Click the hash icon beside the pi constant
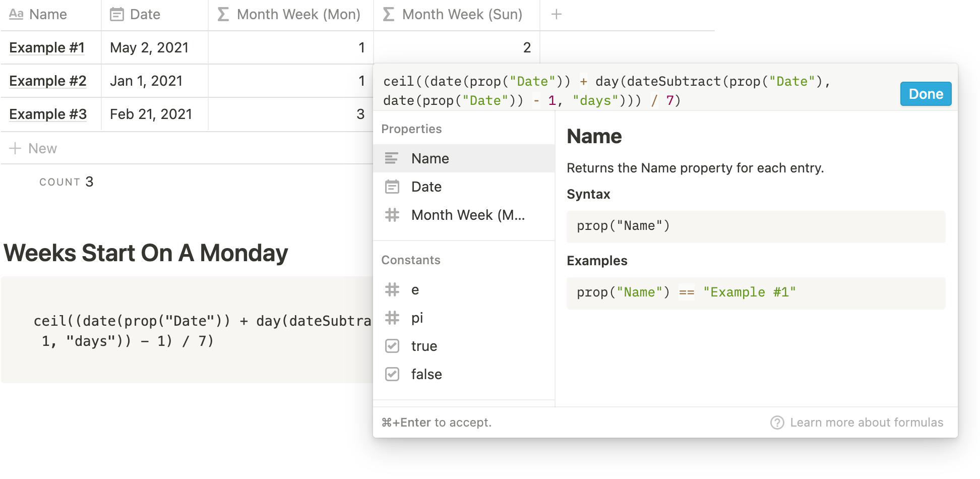This screenshot has width=980, height=479. click(392, 318)
